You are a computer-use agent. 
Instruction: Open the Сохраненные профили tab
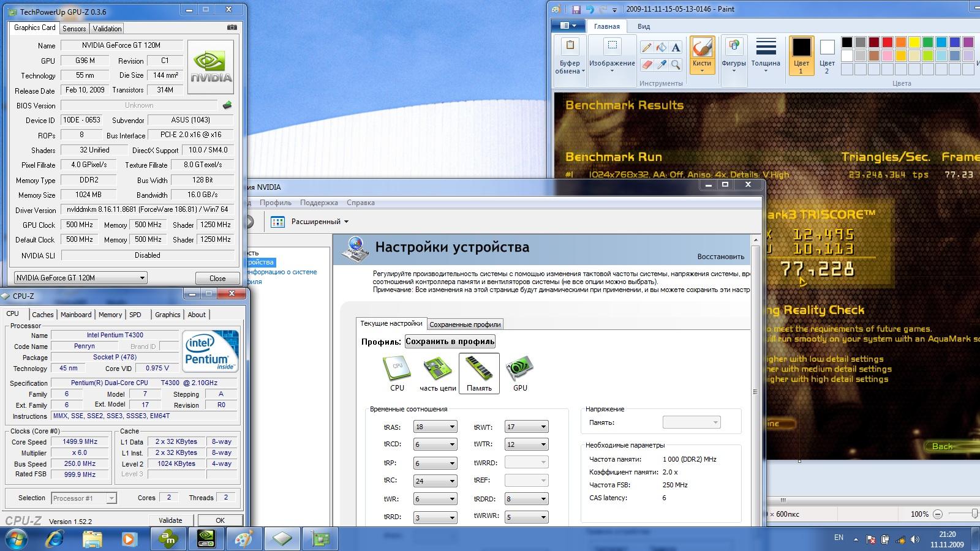[x=465, y=324]
